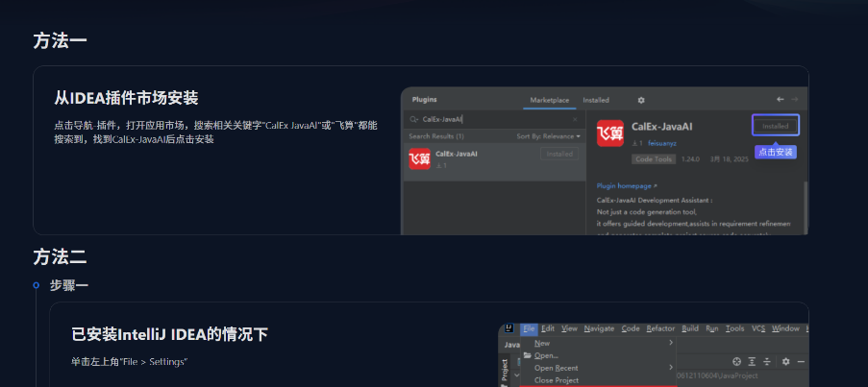
Task: Open the project panel gear options
Action: 785,361
